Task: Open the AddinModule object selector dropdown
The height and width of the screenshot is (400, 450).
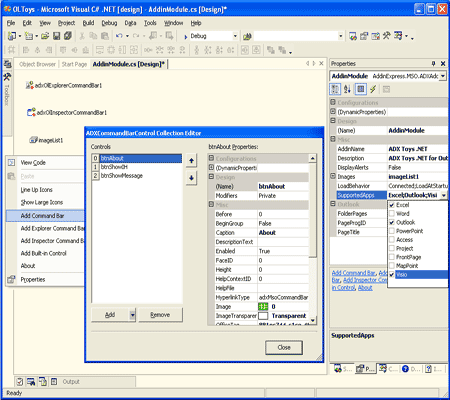Action: [x=443, y=76]
